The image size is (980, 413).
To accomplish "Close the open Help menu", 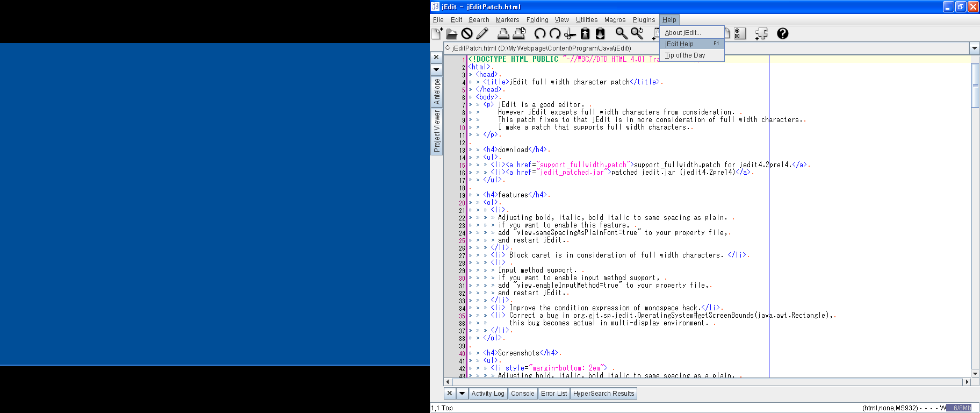I will point(669,20).
